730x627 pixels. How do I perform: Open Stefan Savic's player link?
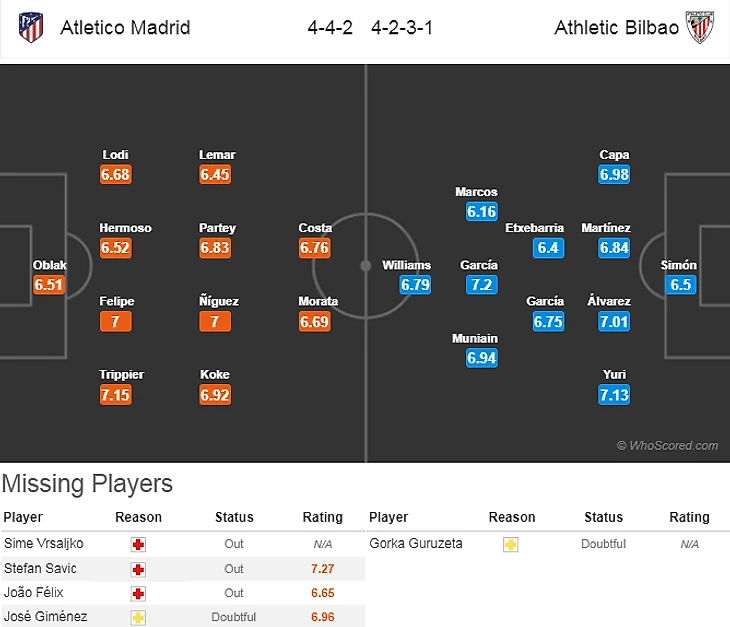(x=36, y=569)
